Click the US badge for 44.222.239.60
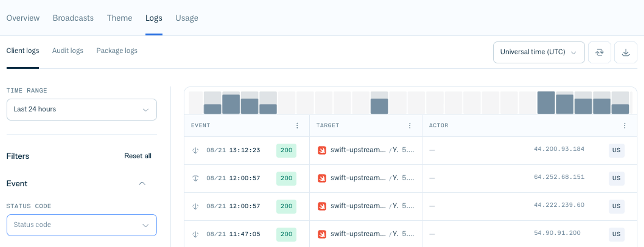 pyautogui.click(x=616, y=206)
